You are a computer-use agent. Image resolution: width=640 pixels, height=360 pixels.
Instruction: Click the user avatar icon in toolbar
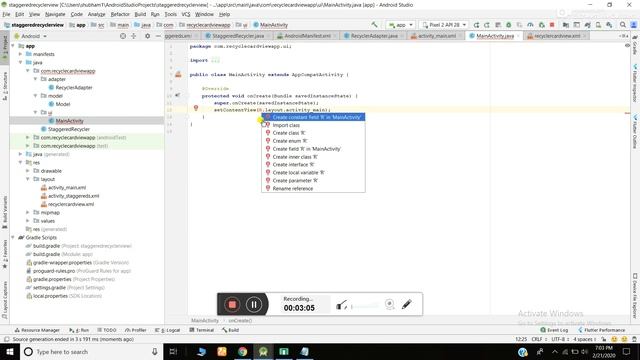[634, 25]
